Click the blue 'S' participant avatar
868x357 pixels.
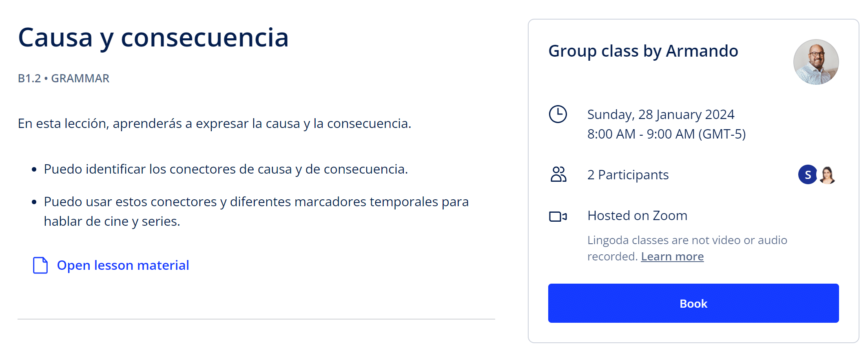(x=807, y=175)
